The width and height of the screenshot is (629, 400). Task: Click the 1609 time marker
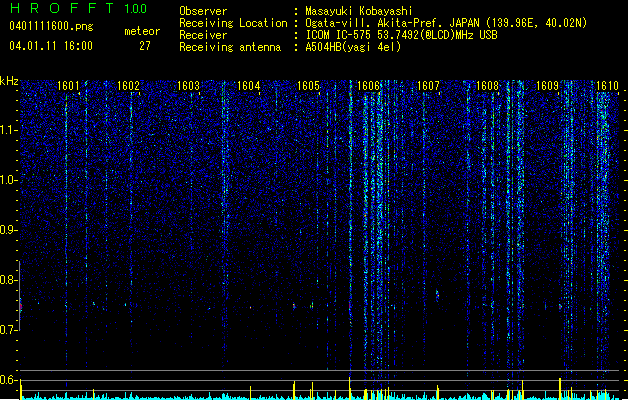click(x=548, y=86)
